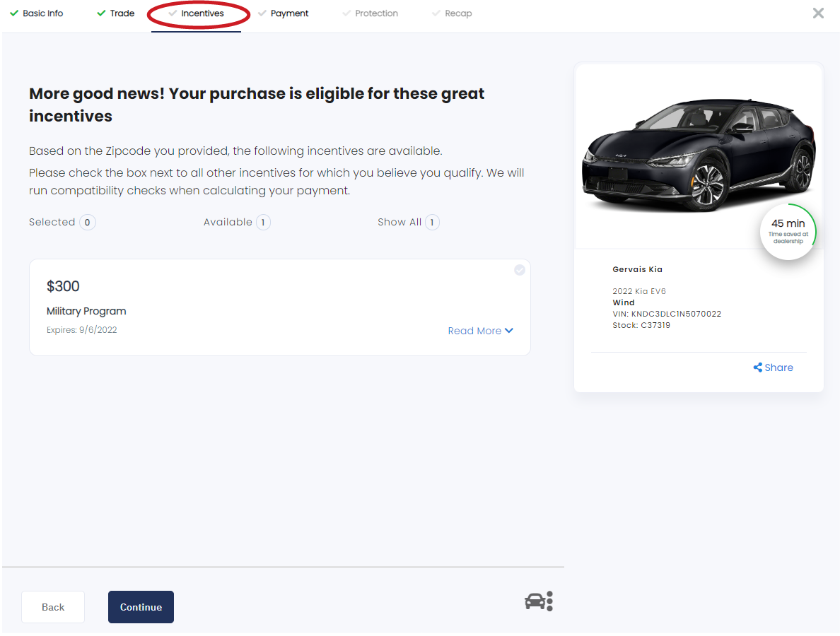Viewport: 840px width, 636px height.
Task: Choose the Show All incentives filter
Action: point(408,222)
